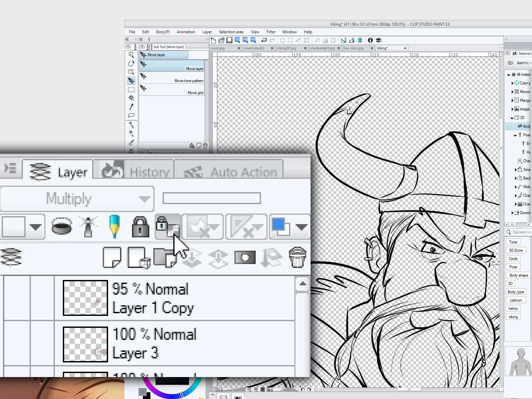Collapse the 3D material folder
Screen dimensions: 532x399
point(512,118)
